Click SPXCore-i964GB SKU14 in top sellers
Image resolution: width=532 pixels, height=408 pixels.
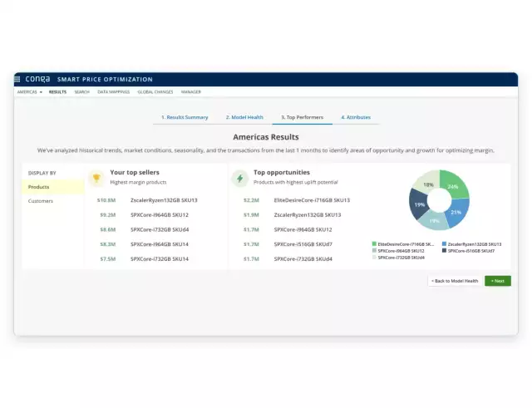click(160, 244)
